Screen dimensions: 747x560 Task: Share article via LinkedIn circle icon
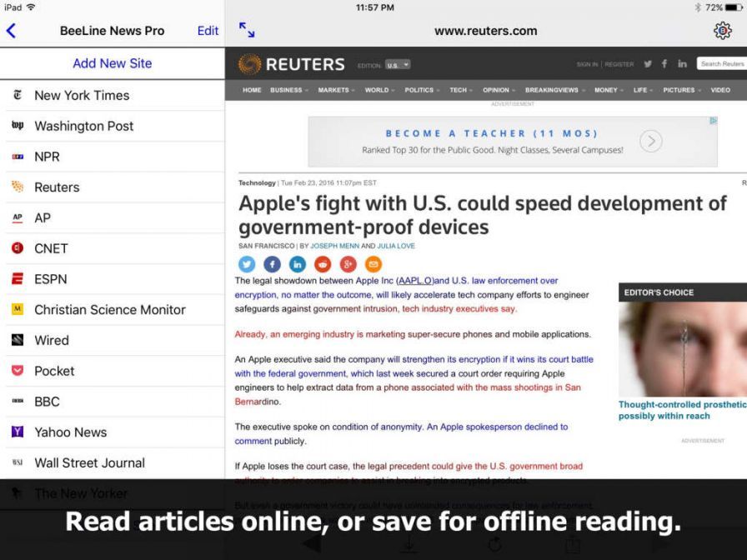(x=298, y=264)
